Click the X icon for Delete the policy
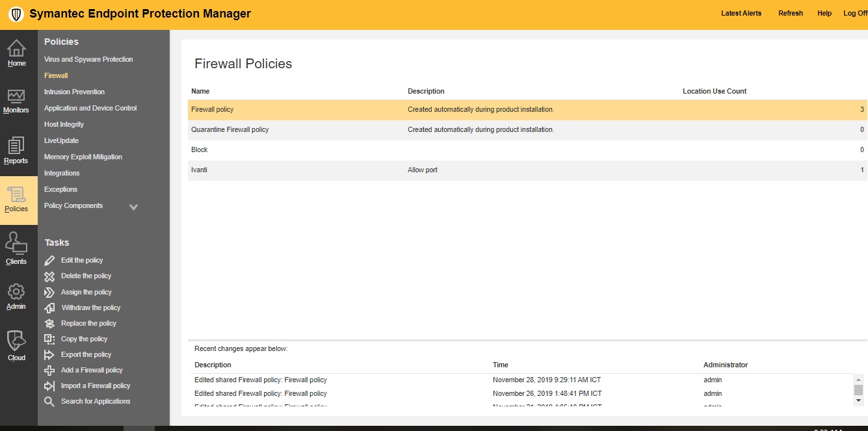The image size is (868, 431). click(49, 276)
